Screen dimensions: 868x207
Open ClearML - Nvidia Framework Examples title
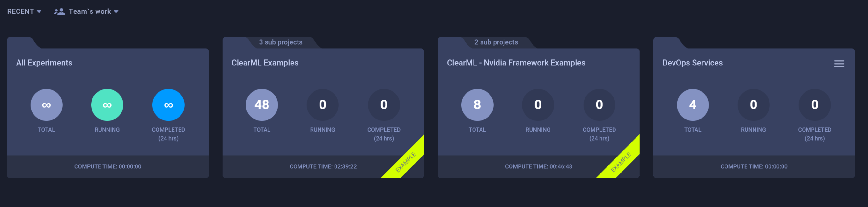click(x=516, y=63)
